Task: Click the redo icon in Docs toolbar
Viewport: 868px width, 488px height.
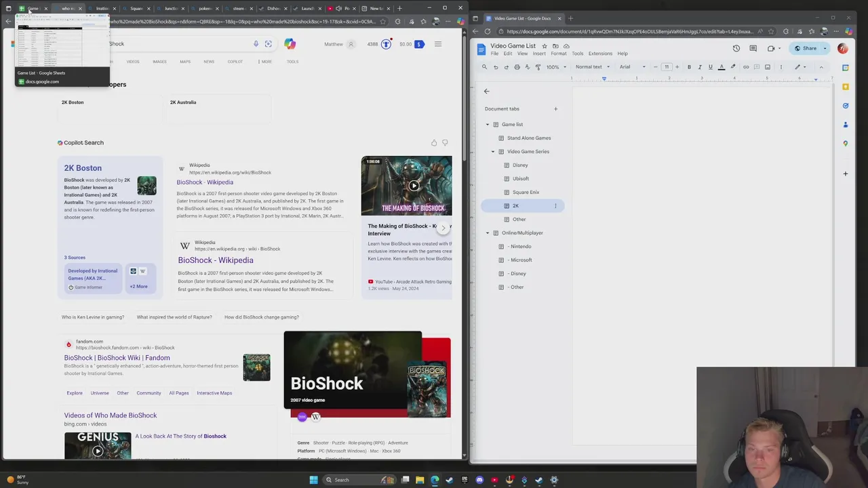Action: pyautogui.click(x=507, y=67)
